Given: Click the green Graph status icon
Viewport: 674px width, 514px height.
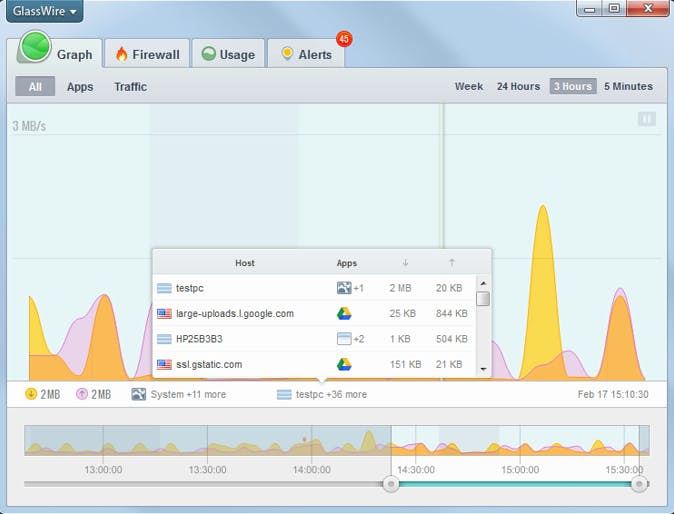Looking at the screenshot, I should (35, 46).
